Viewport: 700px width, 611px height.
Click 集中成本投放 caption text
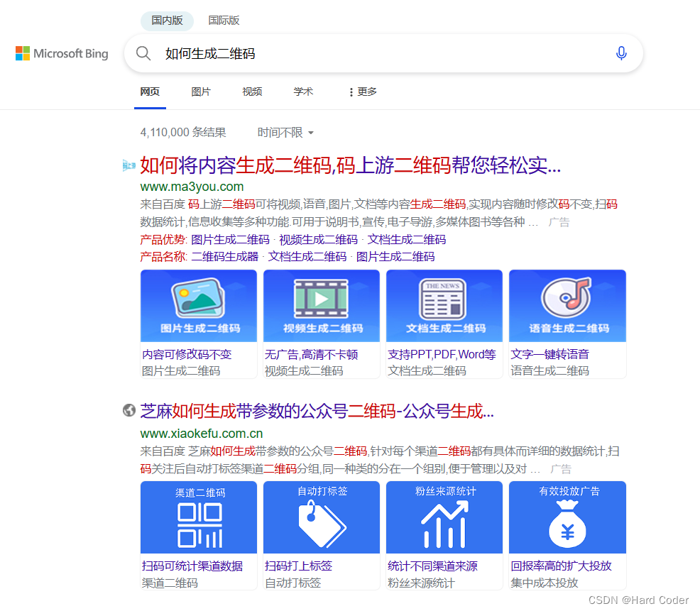[x=545, y=583]
